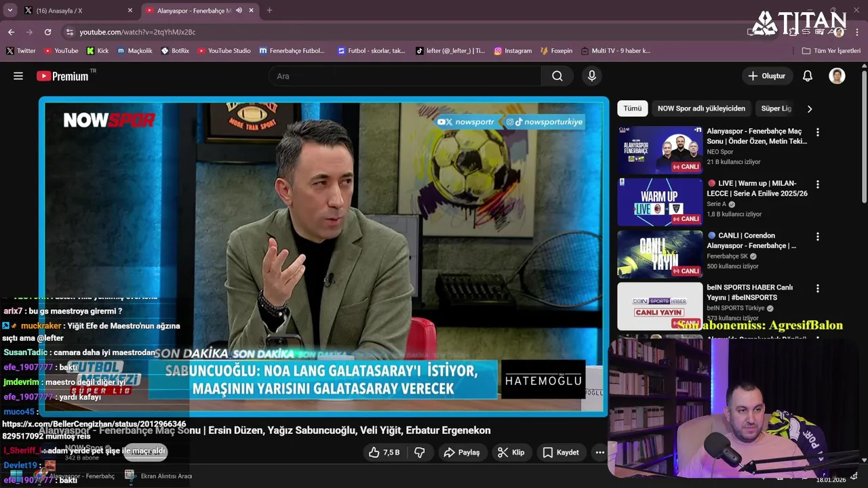Open the Kick bookmark
The image size is (868, 488).
tap(98, 51)
